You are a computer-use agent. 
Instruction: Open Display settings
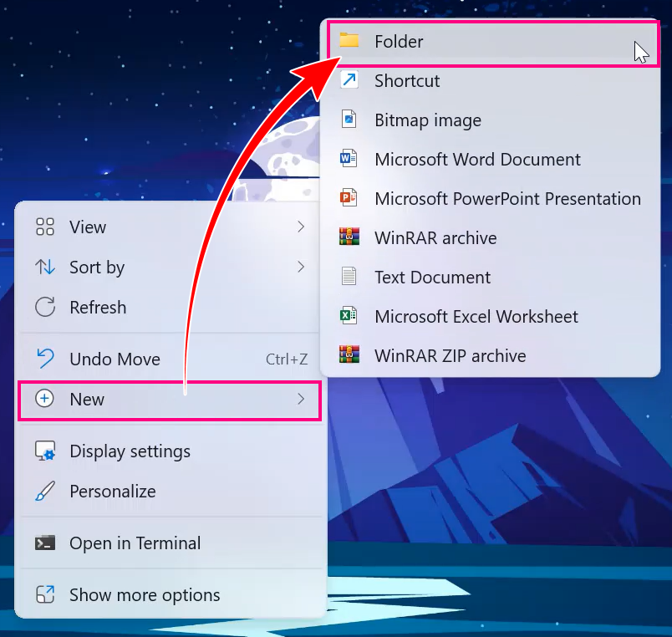[x=130, y=451]
